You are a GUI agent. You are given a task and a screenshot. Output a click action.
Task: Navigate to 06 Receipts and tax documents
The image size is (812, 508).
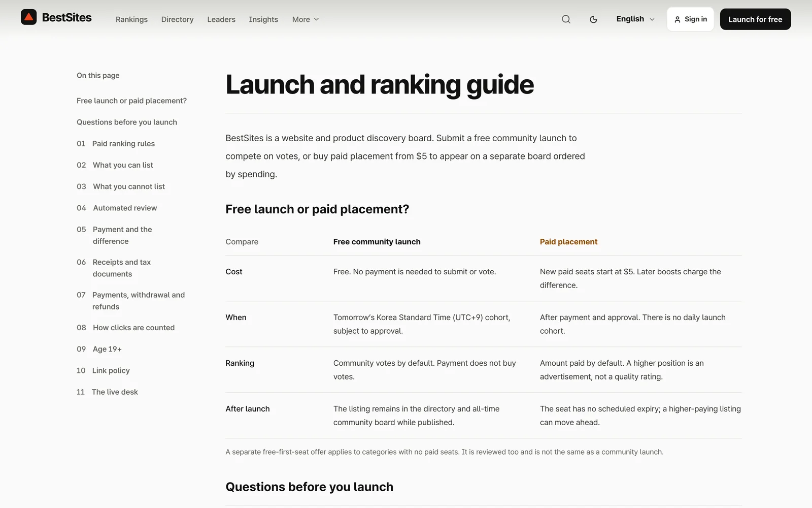tap(114, 268)
